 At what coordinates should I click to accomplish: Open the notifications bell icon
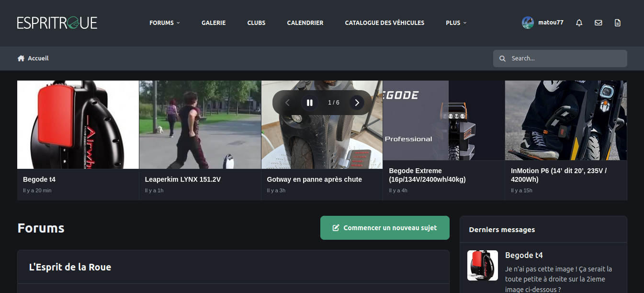click(579, 23)
